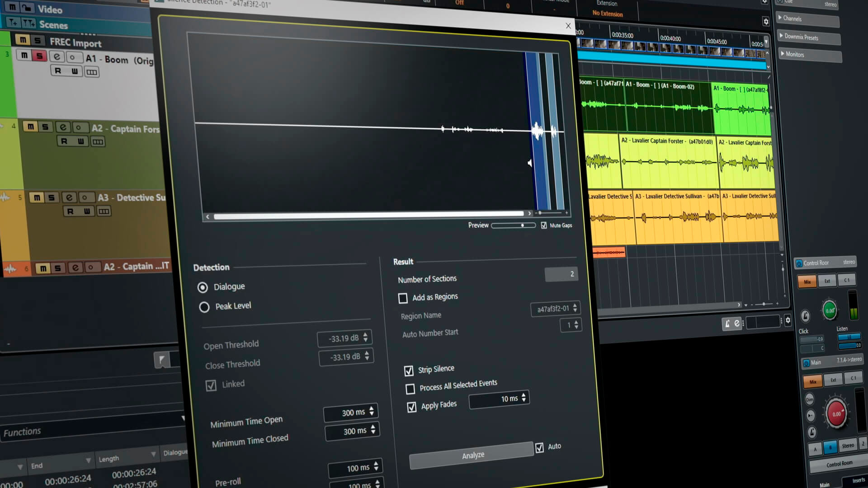868x488 pixels.
Task: Open the Scenes tab
Action: [x=53, y=25]
